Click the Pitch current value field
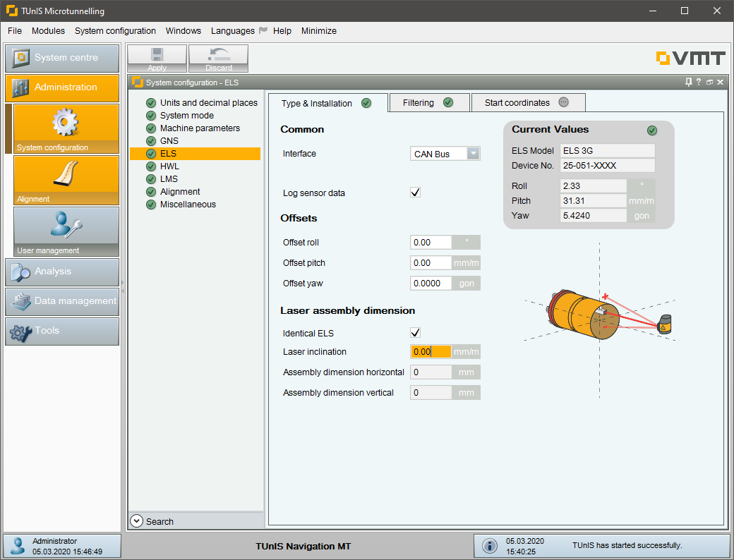734x560 pixels. 593,201
